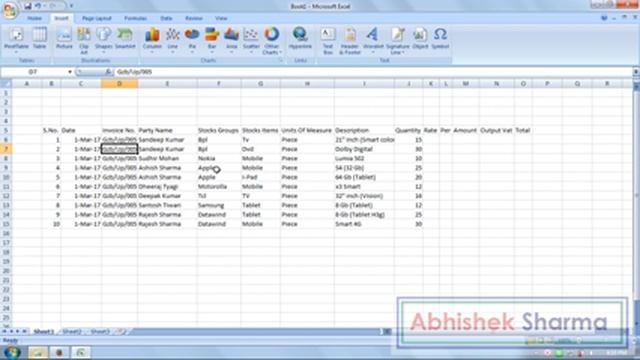Open Excel Help question mark icon
This screenshot has width=640, height=360.
pos(604,18)
